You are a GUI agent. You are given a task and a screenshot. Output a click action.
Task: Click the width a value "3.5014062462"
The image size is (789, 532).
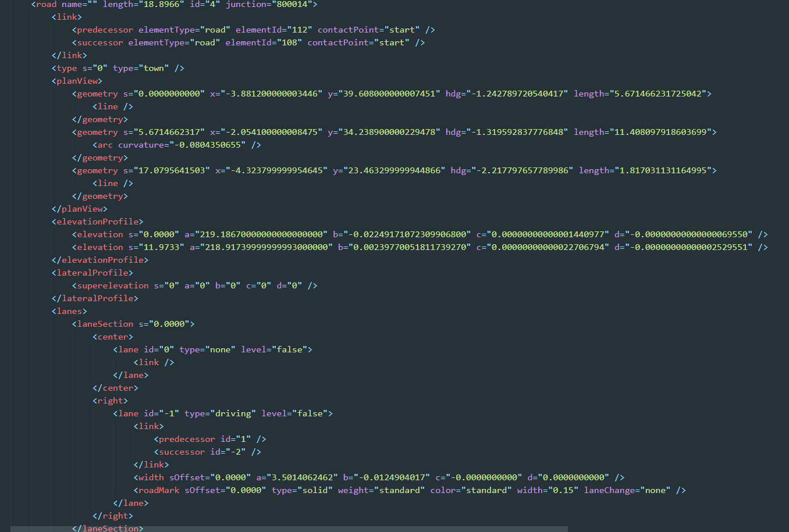[x=302, y=477]
